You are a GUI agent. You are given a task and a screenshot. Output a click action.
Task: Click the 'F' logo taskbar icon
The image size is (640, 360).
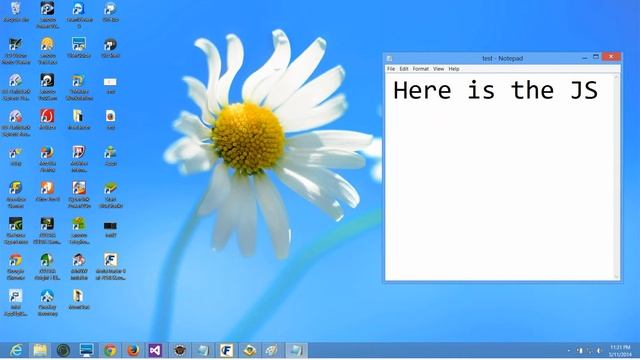click(226, 350)
